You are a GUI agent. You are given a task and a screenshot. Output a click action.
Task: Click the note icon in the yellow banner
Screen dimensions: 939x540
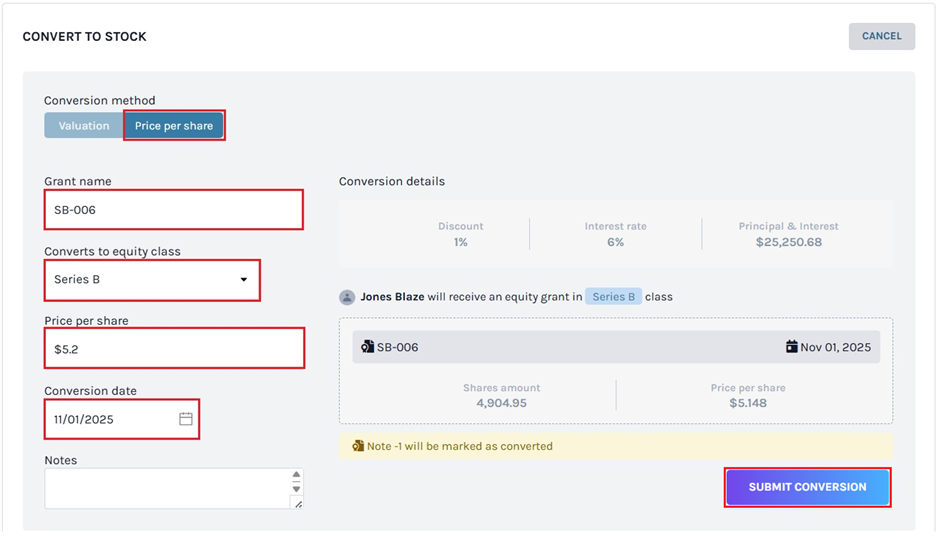[358, 446]
